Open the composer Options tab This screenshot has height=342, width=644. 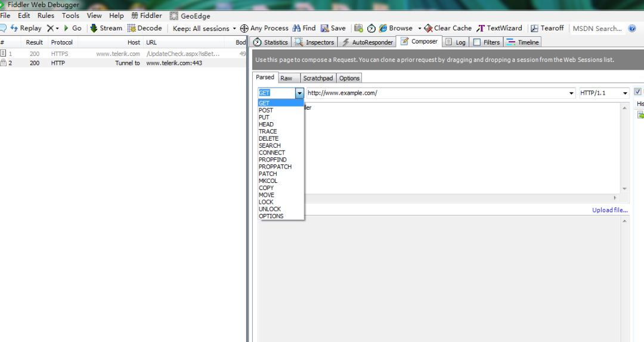[349, 78]
